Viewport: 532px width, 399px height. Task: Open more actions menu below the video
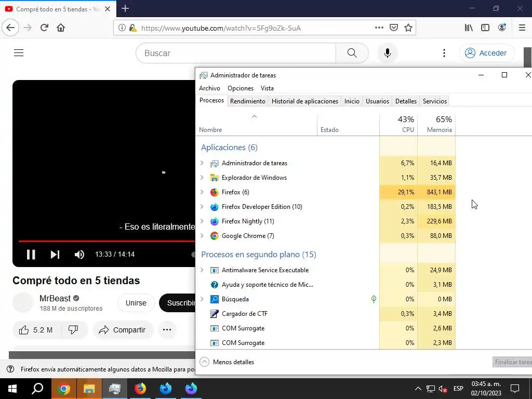point(167,330)
